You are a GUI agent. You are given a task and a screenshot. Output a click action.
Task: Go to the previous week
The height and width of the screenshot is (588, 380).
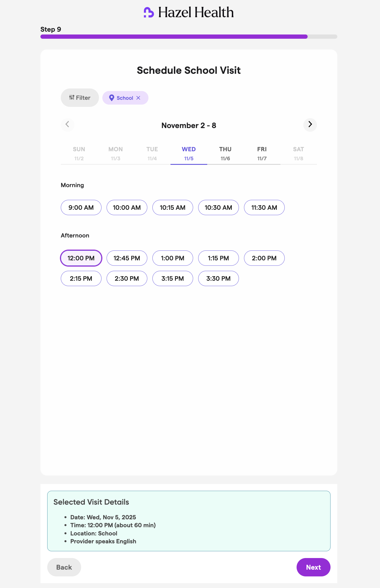(x=68, y=125)
